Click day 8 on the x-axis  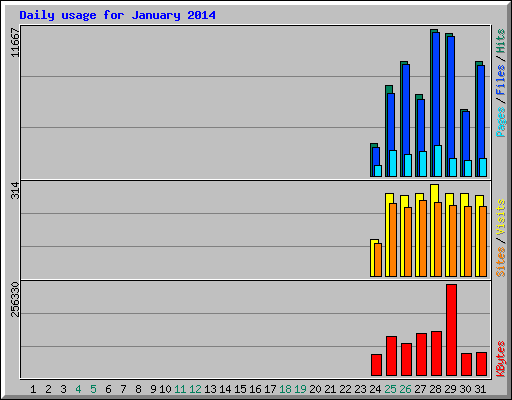click(x=138, y=389)
